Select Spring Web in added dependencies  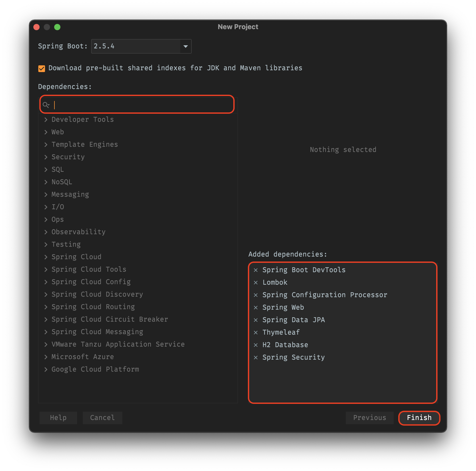(283, 308)
